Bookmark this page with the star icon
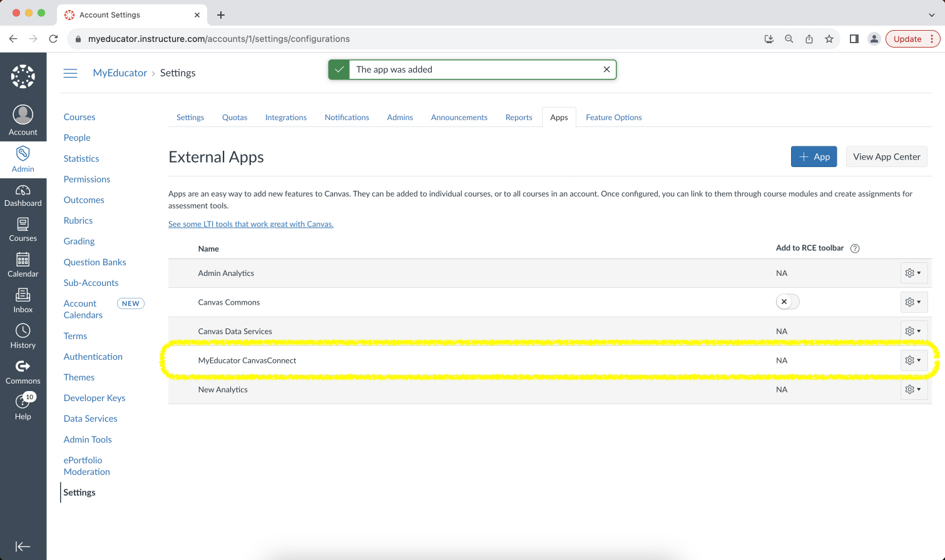 829,39
